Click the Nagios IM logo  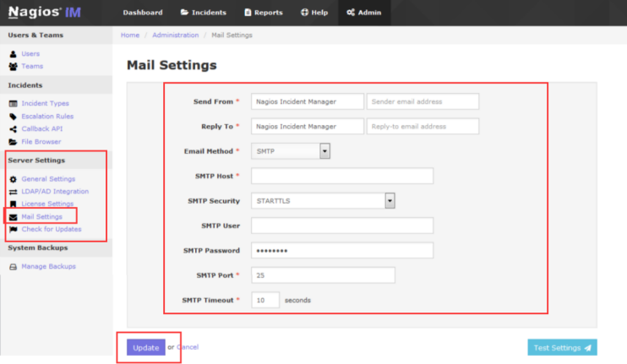point(45,12)
